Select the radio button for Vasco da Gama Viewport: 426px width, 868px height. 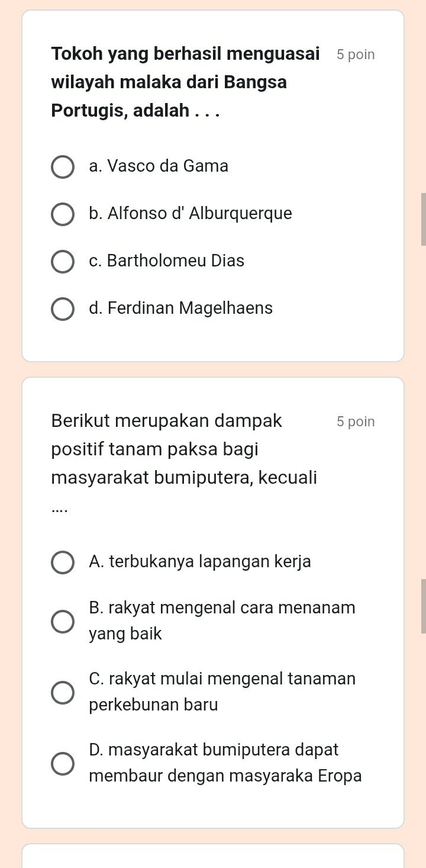coord(63,167)
